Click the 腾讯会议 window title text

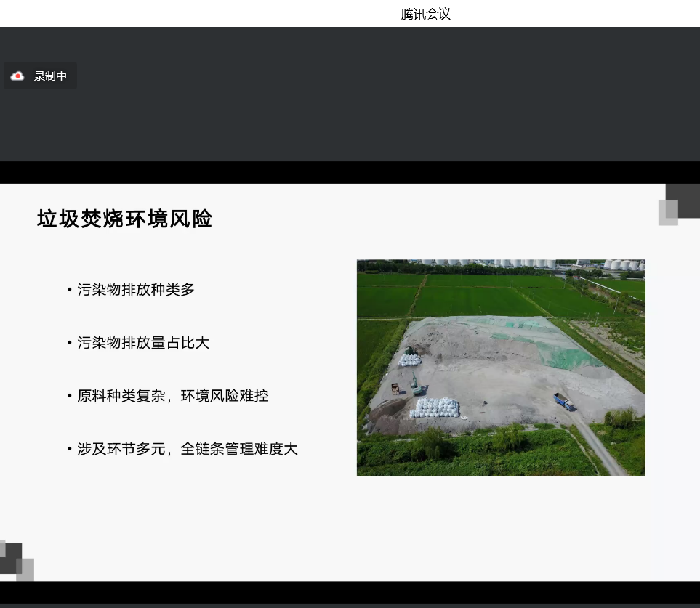coord(425,14)
